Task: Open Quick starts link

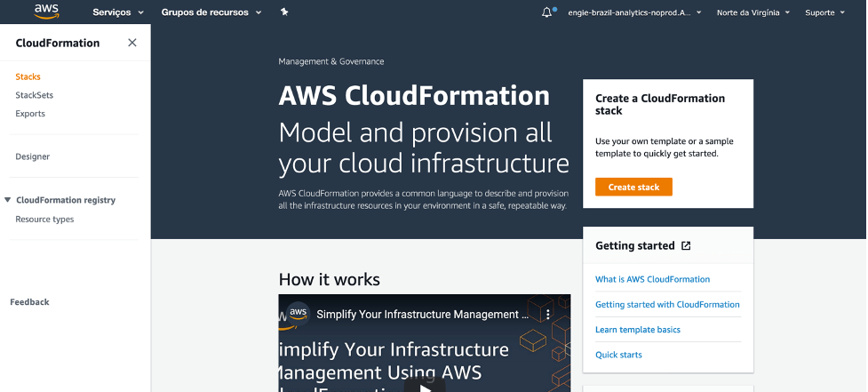Action: point(619,355)
